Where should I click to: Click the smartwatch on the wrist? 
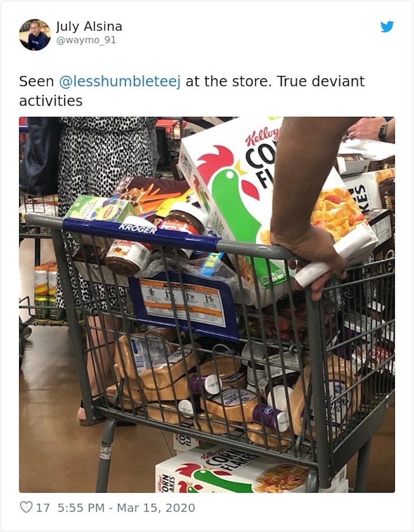pyautogui.click(x=383, y=132)
